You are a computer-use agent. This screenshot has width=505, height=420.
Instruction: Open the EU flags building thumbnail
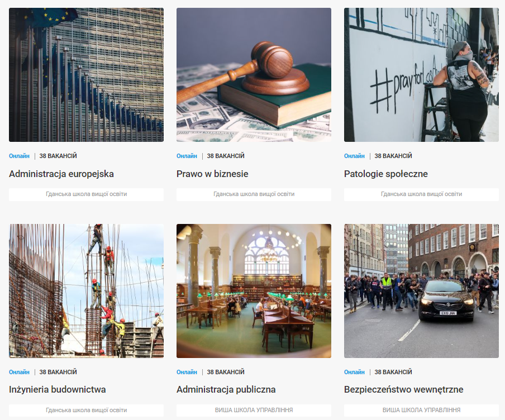87,75
